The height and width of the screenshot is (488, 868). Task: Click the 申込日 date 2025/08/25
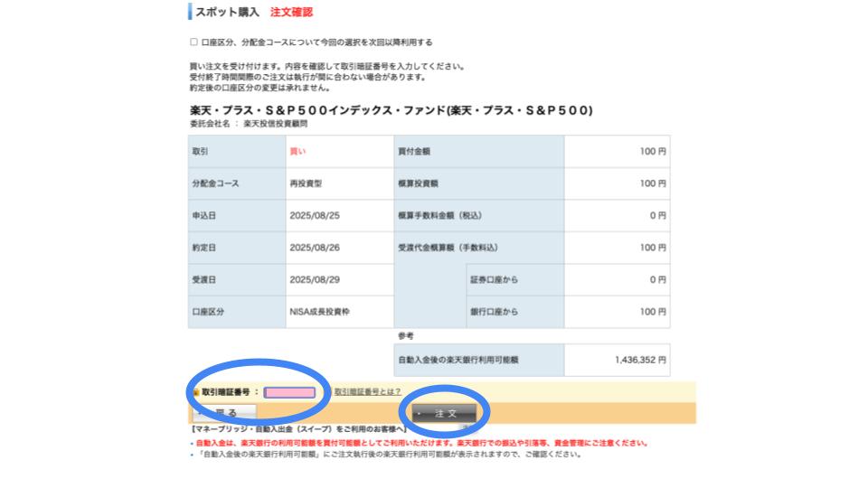[x=315, y=215]
